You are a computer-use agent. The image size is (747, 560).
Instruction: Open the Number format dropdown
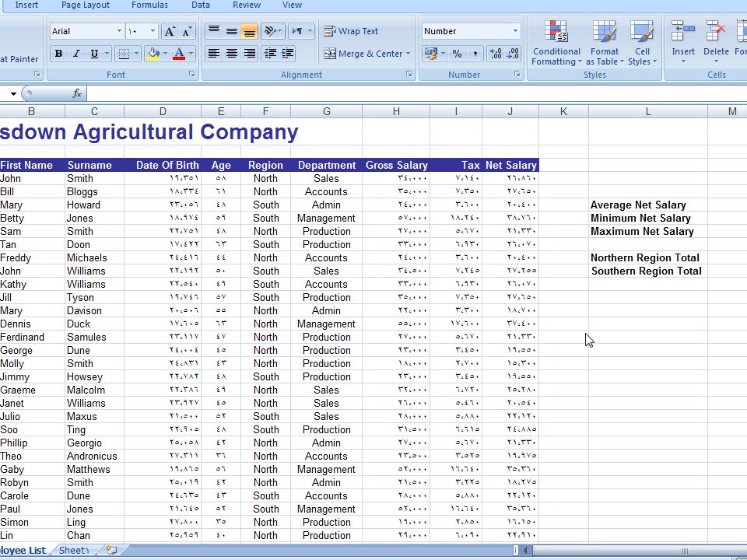tap(515, 31)
